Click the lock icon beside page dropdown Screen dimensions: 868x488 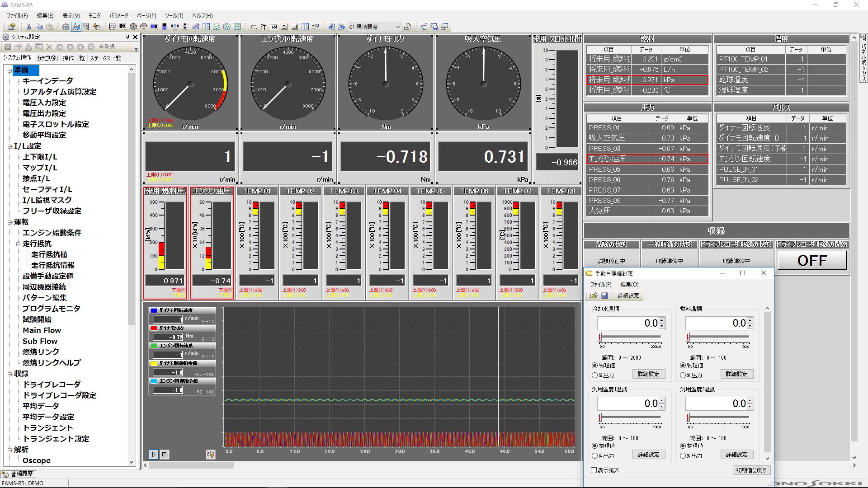click(407, 27)
